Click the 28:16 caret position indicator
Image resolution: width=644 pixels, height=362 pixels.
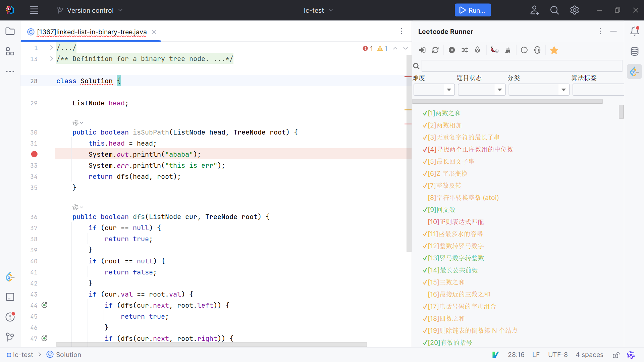(x=516, y=355)
